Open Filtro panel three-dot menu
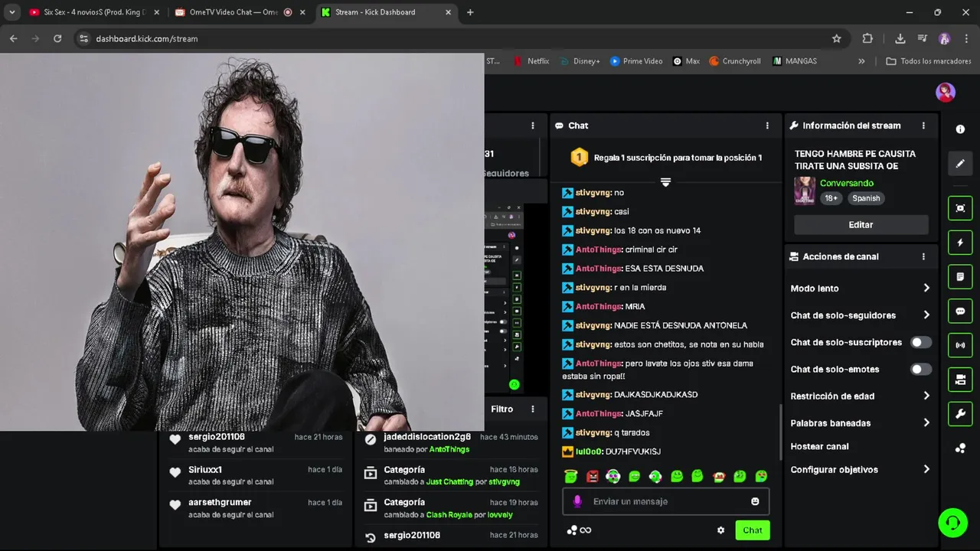Image resolution: width=980 pixels, height=551 pixels. 533,409
